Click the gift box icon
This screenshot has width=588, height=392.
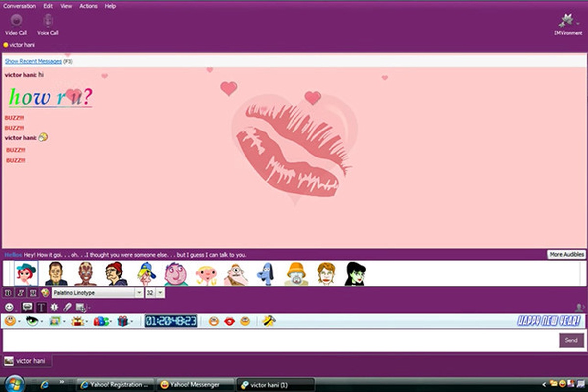[x=122, y=321]
